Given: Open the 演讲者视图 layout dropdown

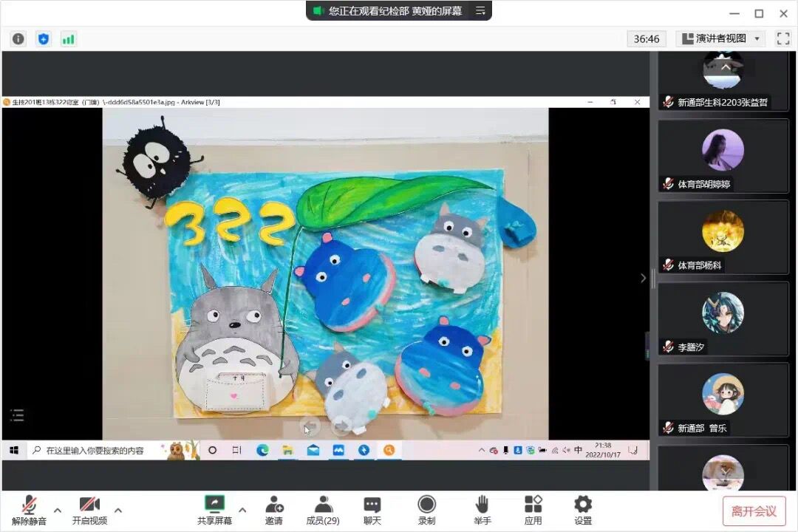Looking at the screenshot, I should point(720,38).
